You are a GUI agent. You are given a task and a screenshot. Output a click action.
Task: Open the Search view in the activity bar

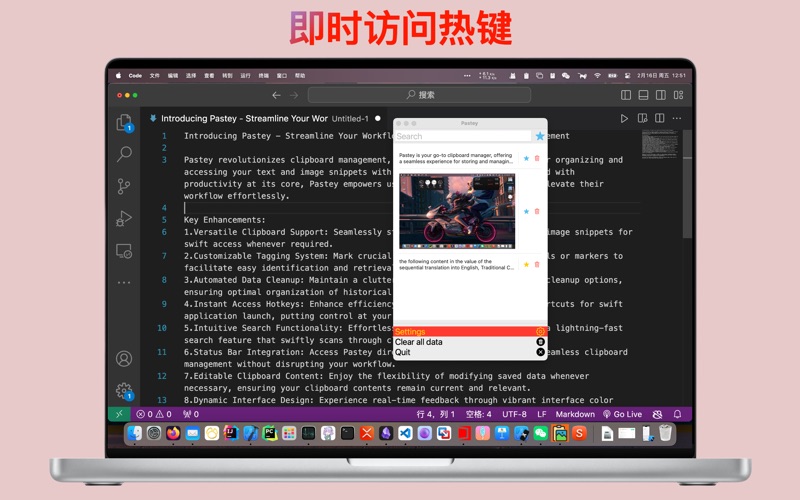pyautogui.click(x=124, y=154)
